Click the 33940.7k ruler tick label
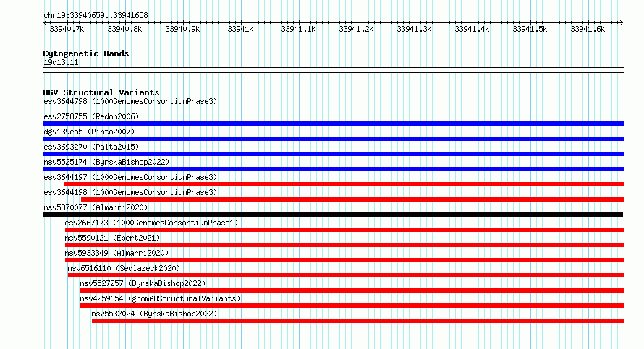Screen dimensions: 644x349 (x=67, y=29)
